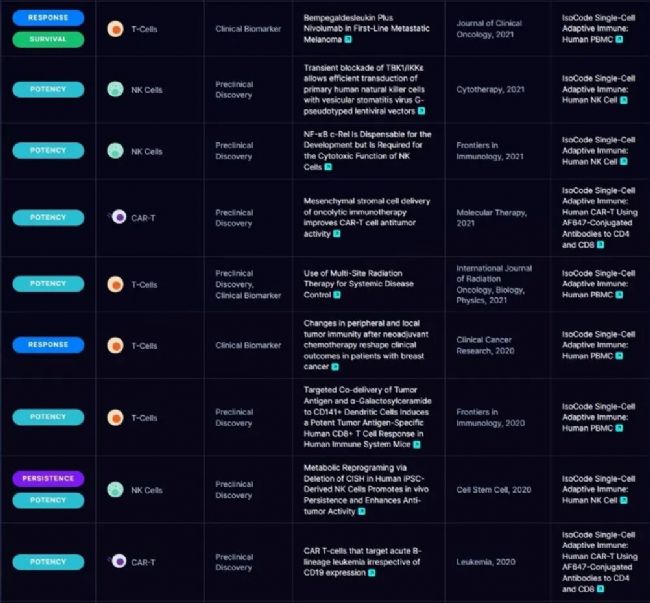Select the purple PERSISTENCE badge

(48, 479)
